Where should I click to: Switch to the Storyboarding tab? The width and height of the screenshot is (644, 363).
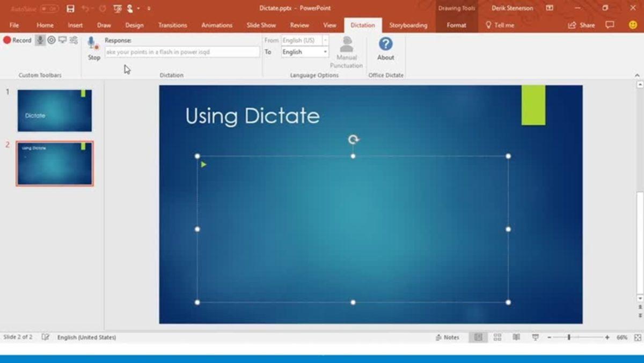[409, 25]
